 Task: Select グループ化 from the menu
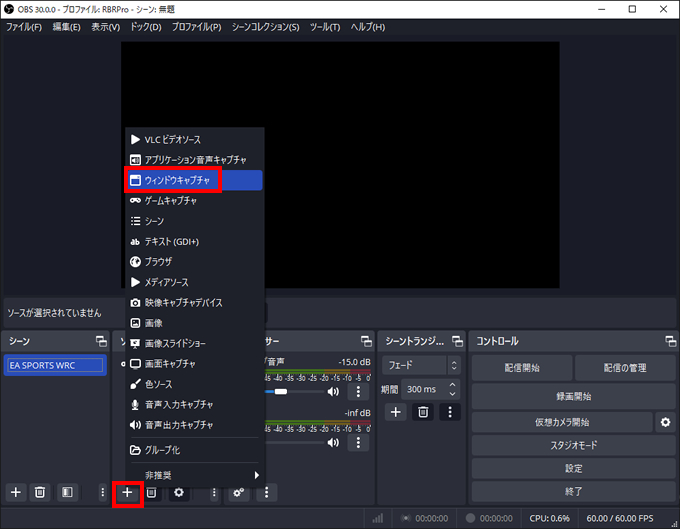tap(194, 450)
